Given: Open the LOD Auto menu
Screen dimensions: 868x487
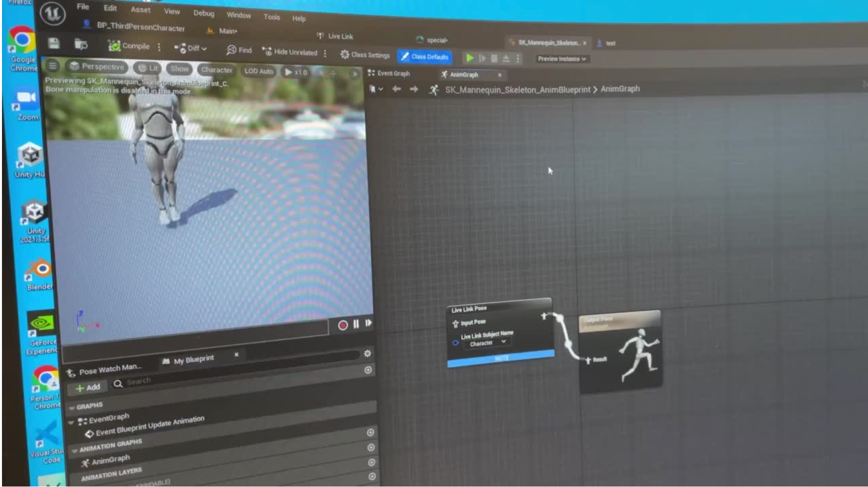Looking at the screenshot, I should click(x=259, y=71).
